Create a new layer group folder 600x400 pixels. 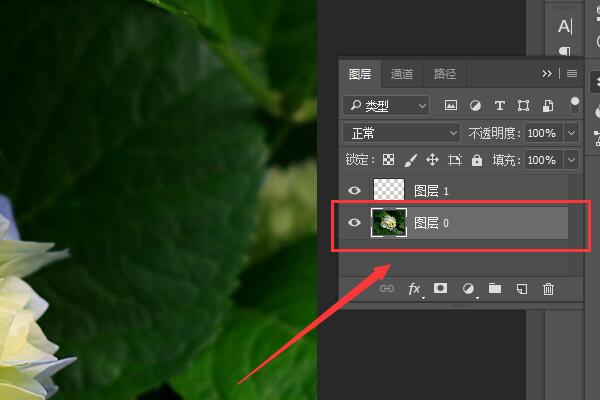tap(495, 288)
